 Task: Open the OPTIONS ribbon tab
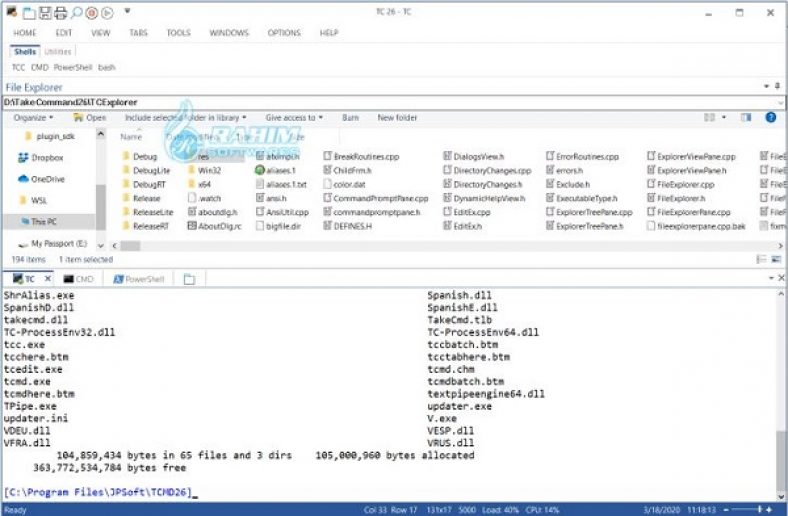click(284, 33)
